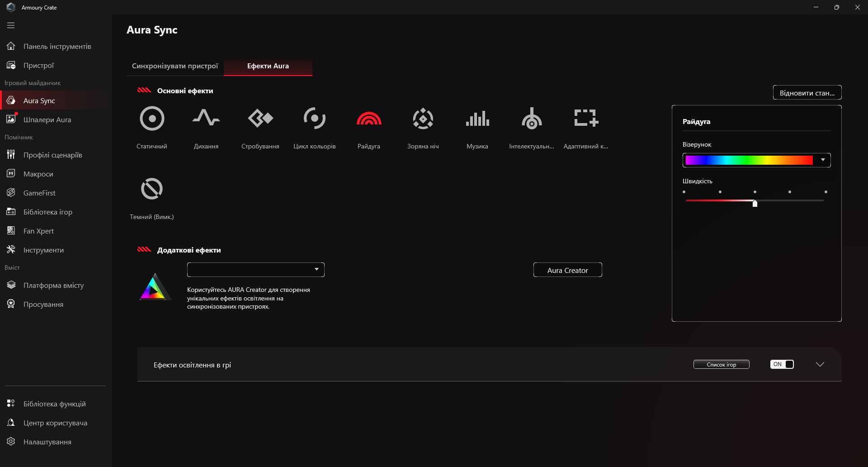The width and height of the screenshot is (868, 467).
Task: Select the Цикл кольорів effect
Action: (315, 119)
